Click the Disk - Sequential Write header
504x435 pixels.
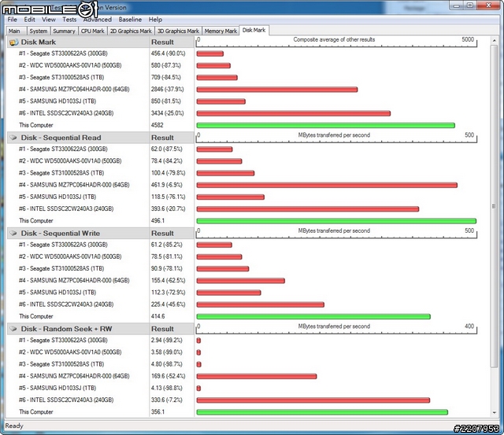pyautogui.click(x=78, y=234)
